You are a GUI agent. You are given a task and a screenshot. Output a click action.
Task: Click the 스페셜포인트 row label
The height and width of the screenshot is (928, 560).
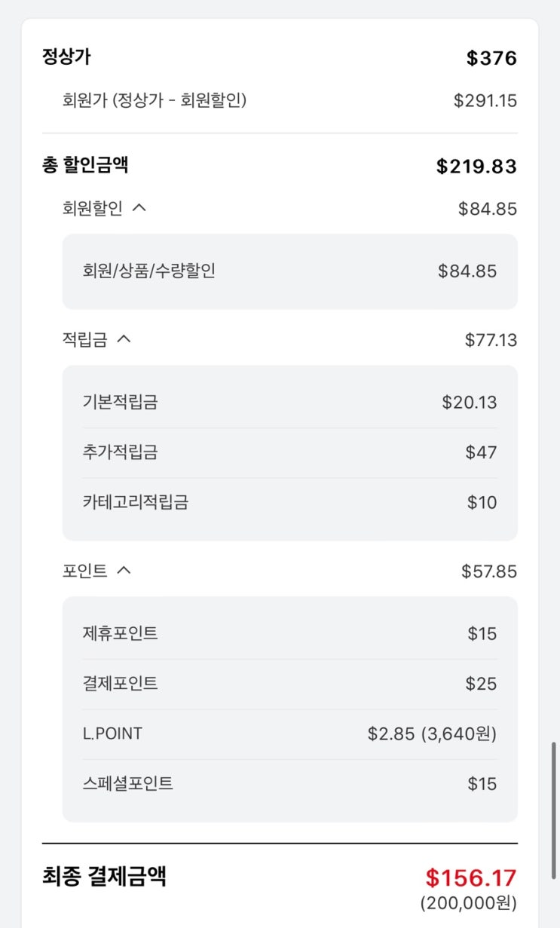(127, 783)
